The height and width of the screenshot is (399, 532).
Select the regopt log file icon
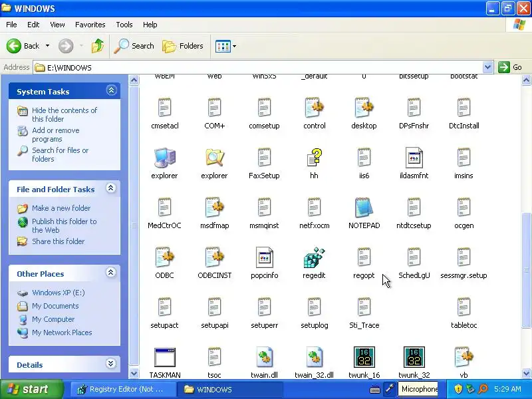coord(364,257)
